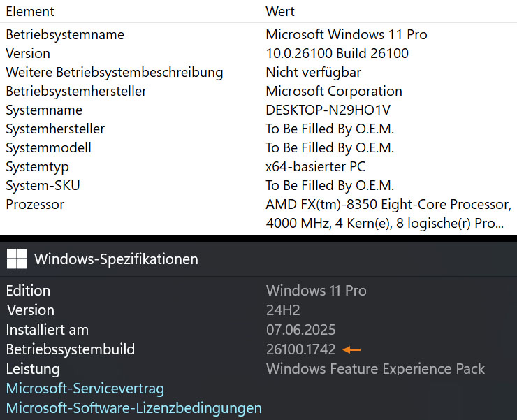Click the Betriebssystemhersteller row
The image size is (517, 420).
pyautogui.click(x=76, y=91)
